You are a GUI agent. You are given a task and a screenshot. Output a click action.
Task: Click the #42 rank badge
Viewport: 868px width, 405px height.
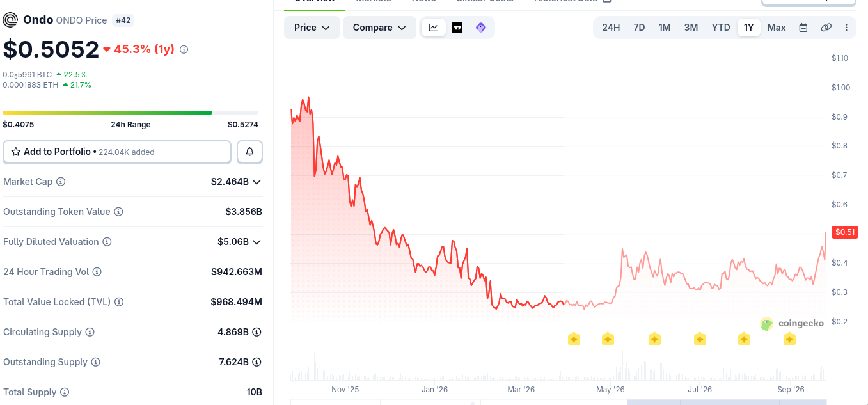click(123, 20)
